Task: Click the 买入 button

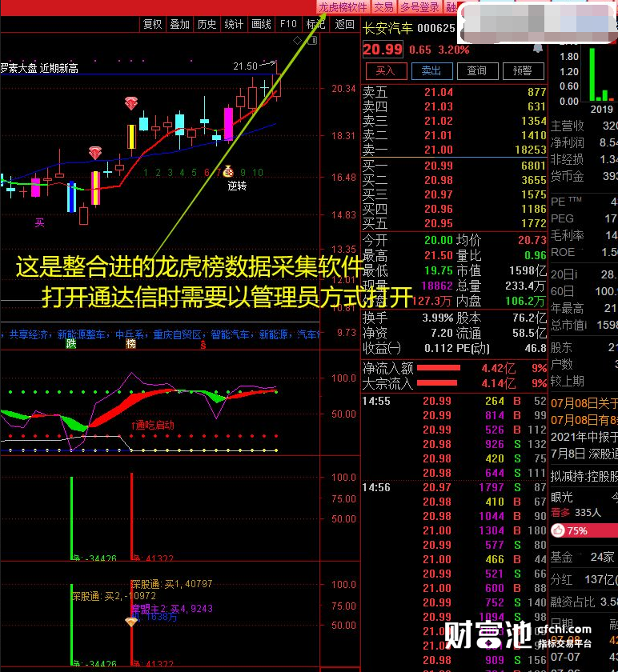Action: point(386,70)
